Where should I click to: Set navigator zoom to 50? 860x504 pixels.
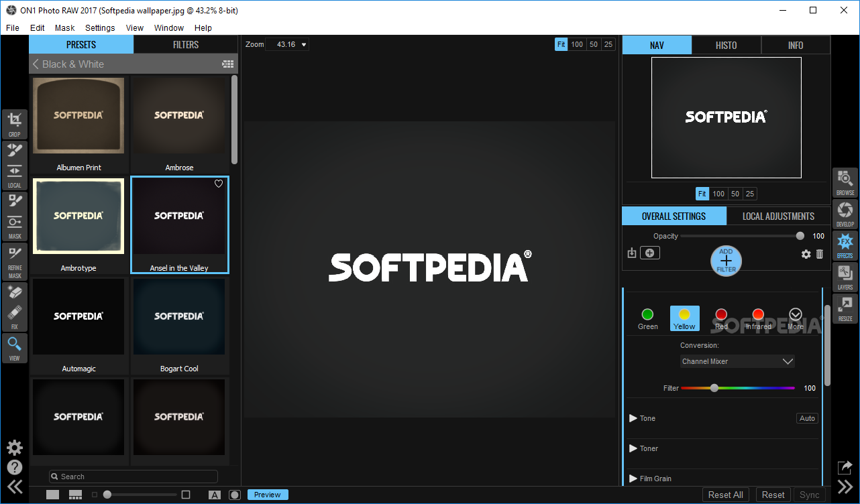(735, 194)
